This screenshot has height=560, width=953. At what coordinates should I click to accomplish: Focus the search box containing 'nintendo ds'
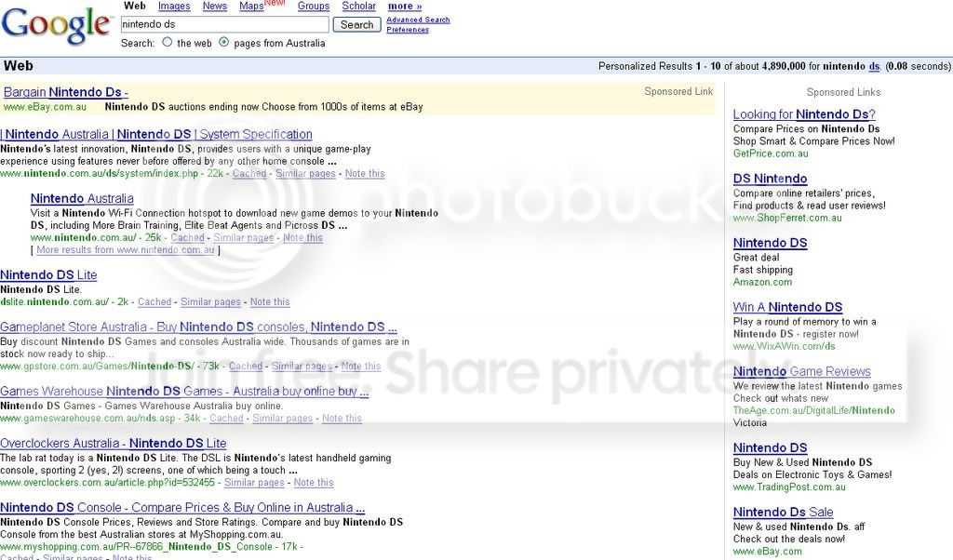click(225, 24)
